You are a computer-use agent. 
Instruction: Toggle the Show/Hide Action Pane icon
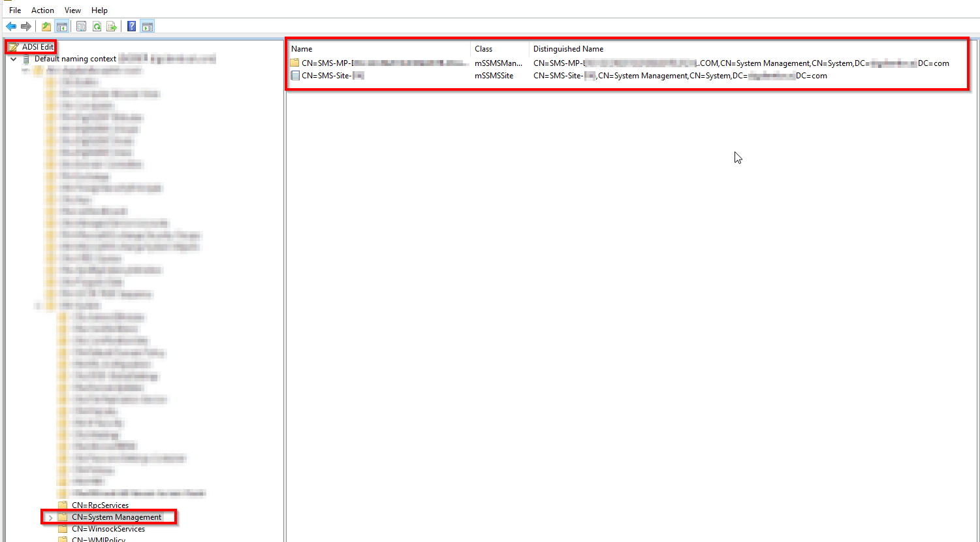tap(147, 26)
